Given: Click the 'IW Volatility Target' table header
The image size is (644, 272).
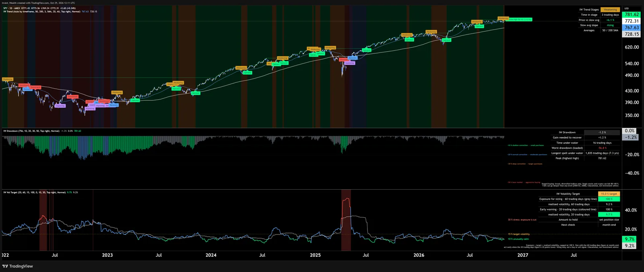Looking at the screenshot, I should 568,194.
